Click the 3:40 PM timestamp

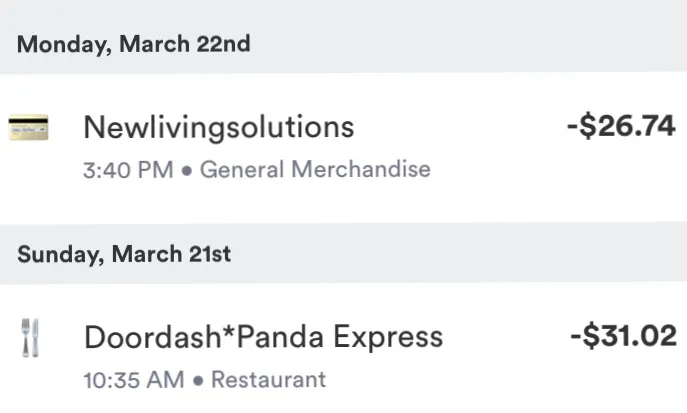coord(128,170)
